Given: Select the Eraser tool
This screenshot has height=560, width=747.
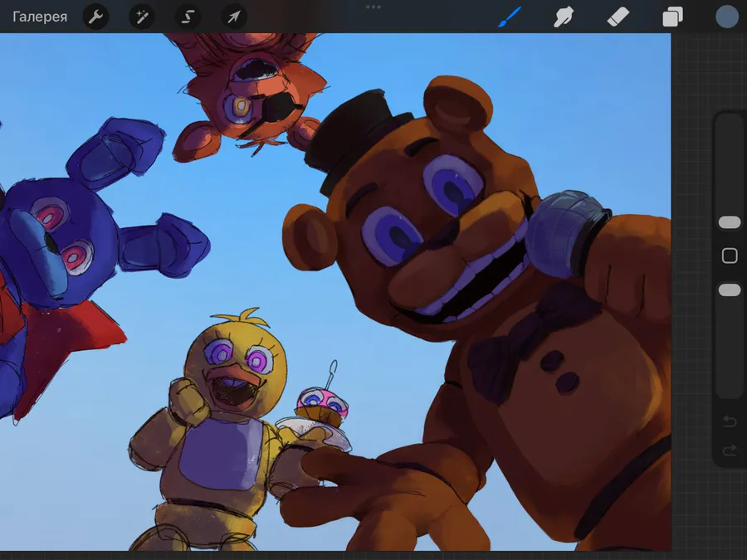Looking at the screenshot, I should pyautogui.click(x=618, y=17).
